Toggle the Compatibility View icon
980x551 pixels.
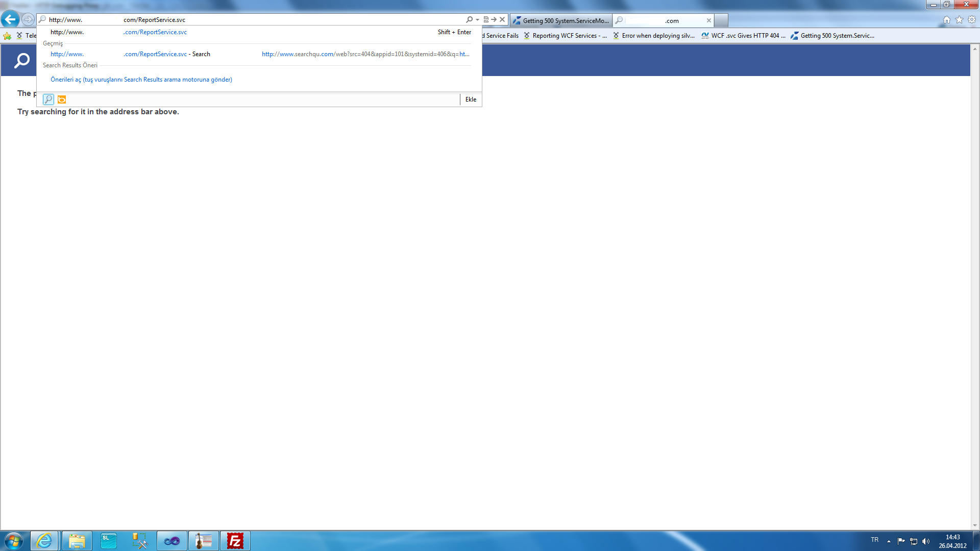coord(486,19)
